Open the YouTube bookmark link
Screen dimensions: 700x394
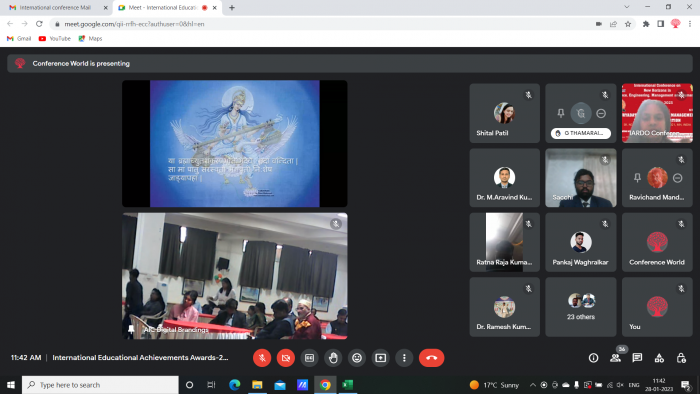click(55, 38)
